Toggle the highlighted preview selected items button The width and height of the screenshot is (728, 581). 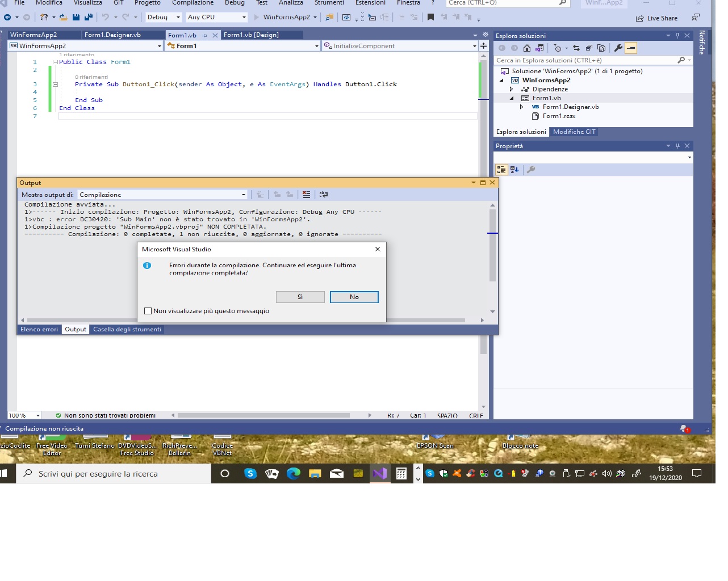coord(631,48)
